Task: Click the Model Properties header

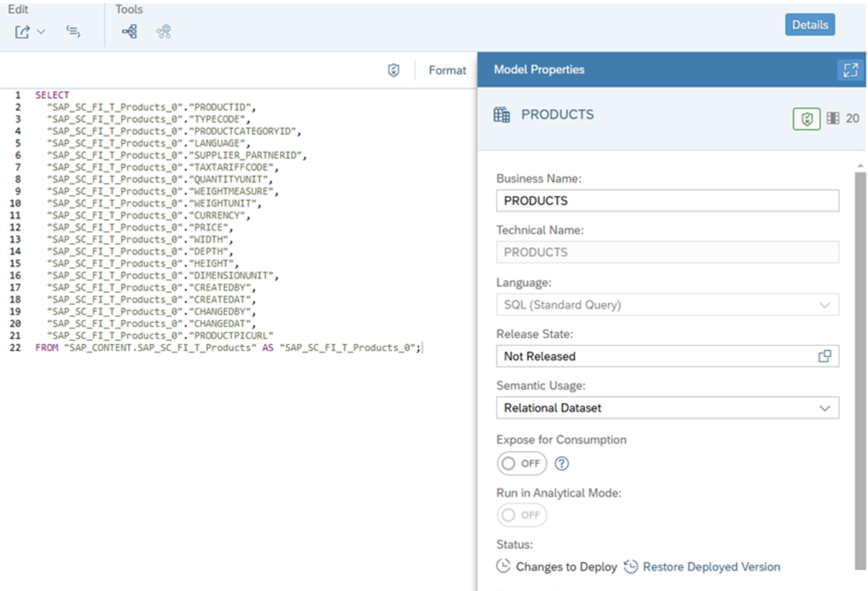Action: click(x=539, y=69)
